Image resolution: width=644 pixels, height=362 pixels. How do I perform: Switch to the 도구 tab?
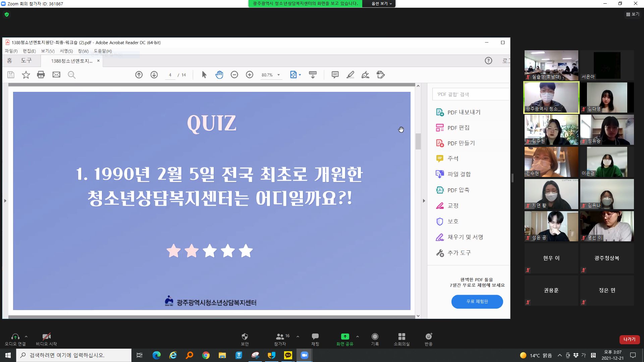point(26,61)
